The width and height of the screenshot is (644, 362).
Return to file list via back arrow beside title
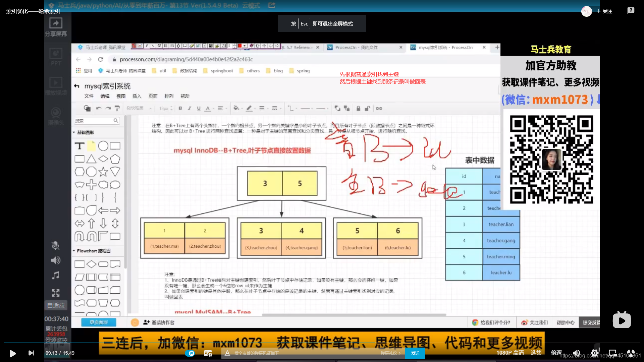76,86
